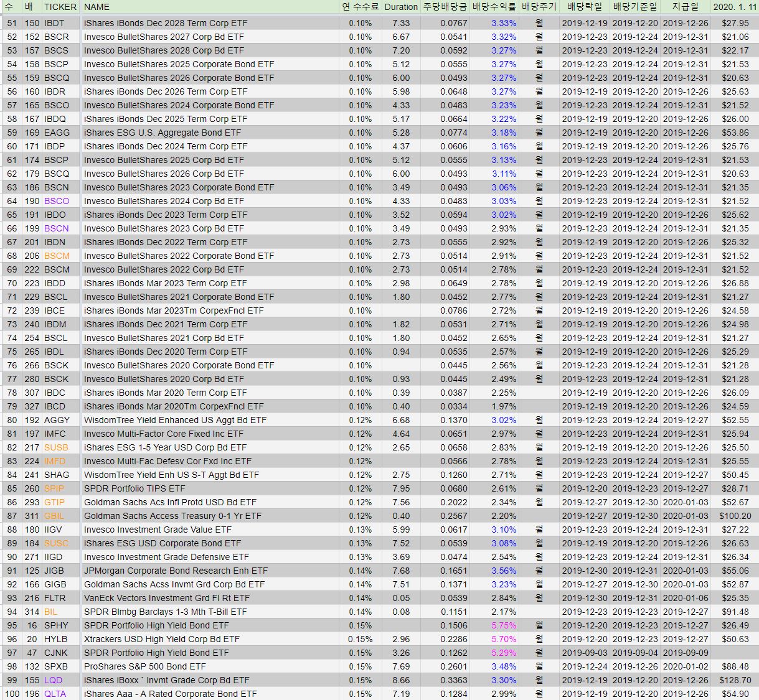Click the 연 수수료 column header
The image size is (759, 700).
360,7
